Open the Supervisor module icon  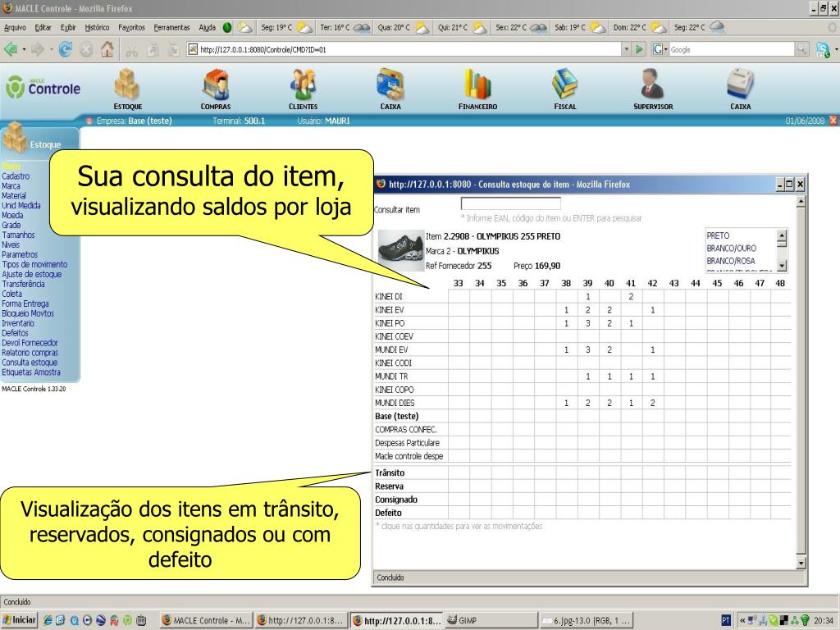click(x=652, y=84)
